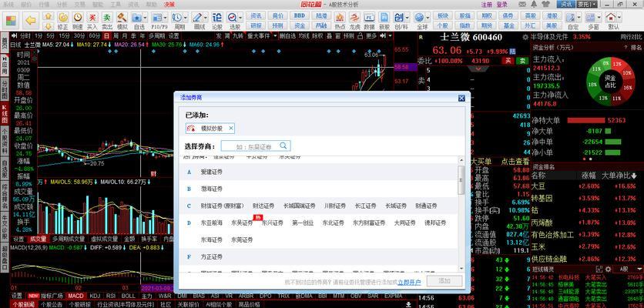Choose 长江证券 from broker list
Viewport: 644px width, 308px height.
click(x=366, y=206)
